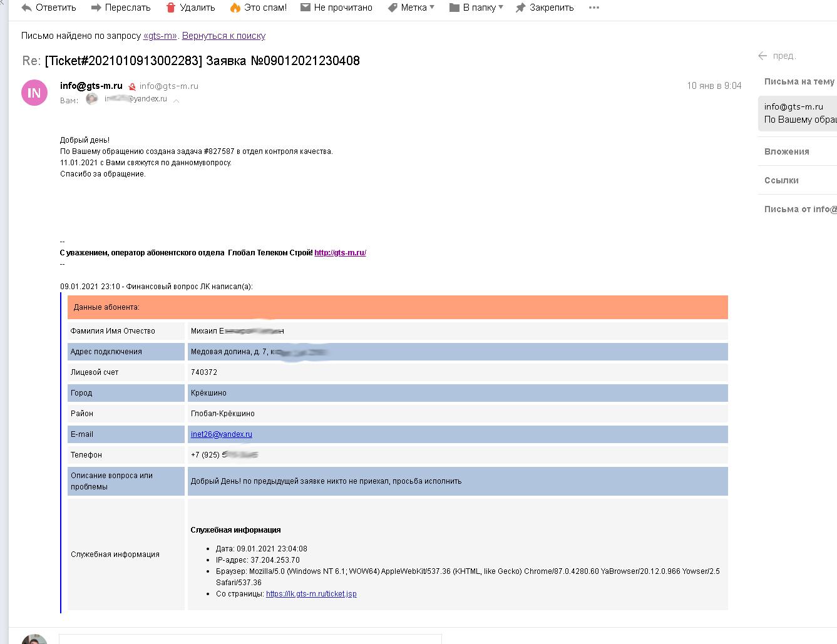Click the problem description text cell
The width and height of the screenshot is (837, 644).
click(458, 481)
